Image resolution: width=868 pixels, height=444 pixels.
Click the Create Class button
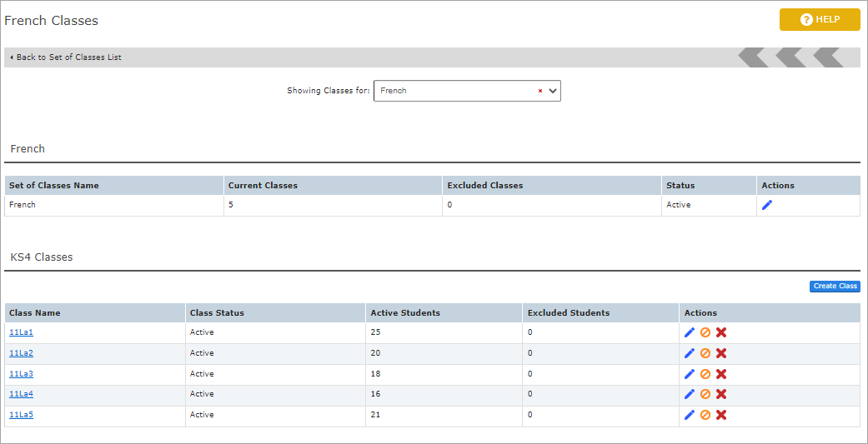click(x=835, y=287)
